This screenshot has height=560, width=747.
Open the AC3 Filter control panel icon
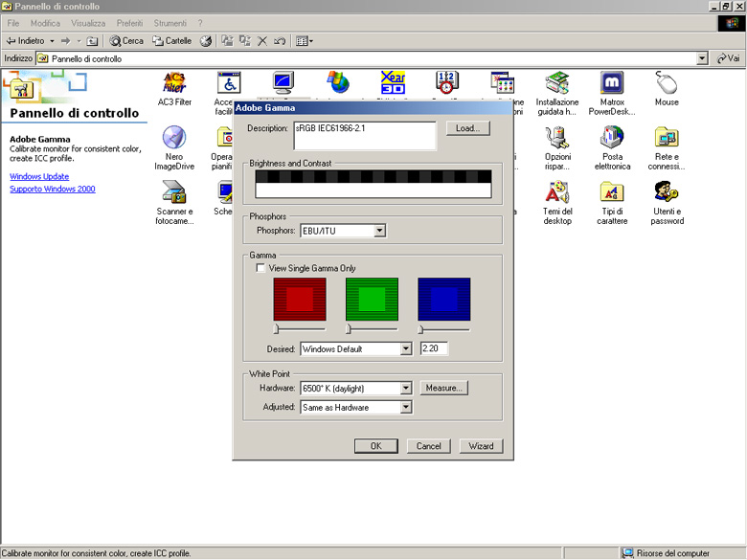point(174,89)
